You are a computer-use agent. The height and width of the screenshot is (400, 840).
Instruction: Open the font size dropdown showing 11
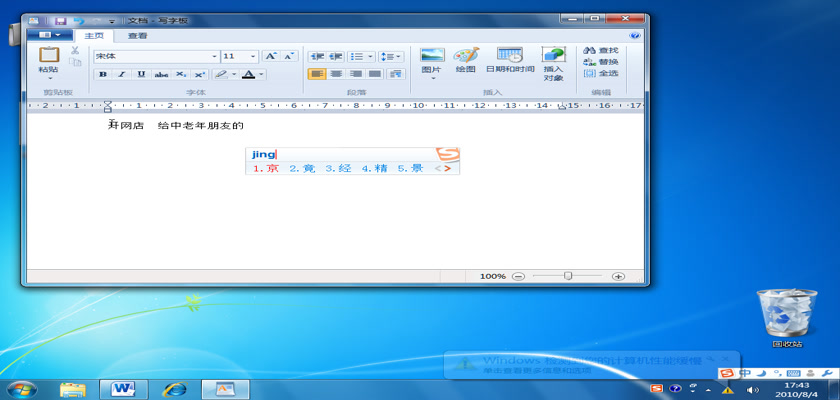click(x=253, y=57)
